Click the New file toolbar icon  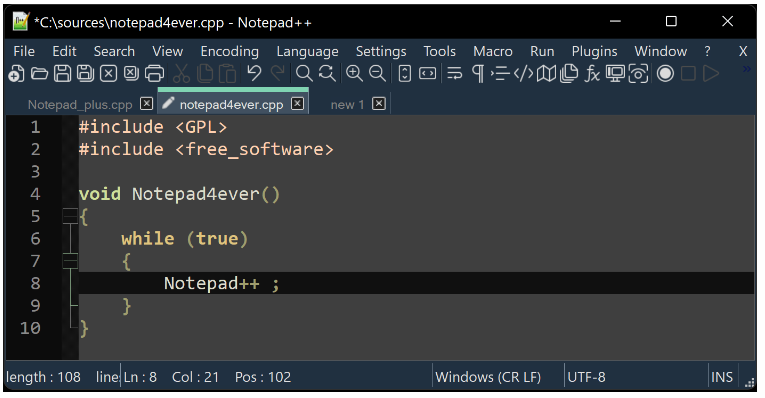pyautogui.click(x=16, y=74)
